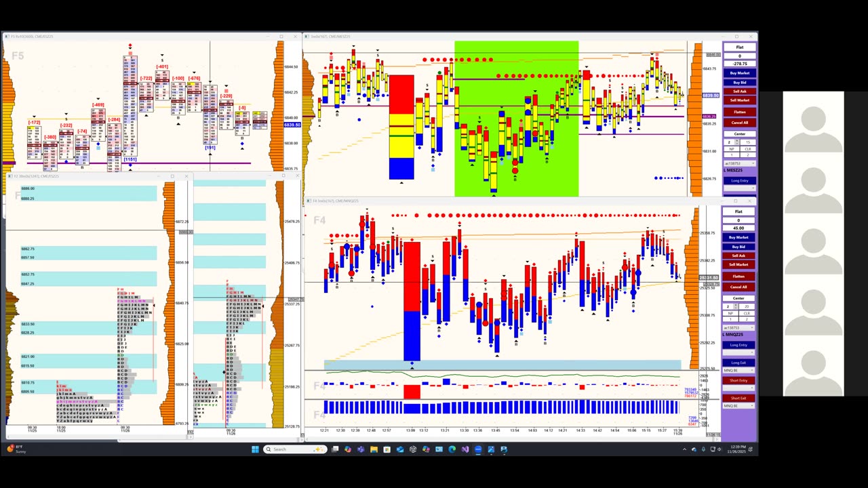
Task: Open clock showing 12:39 PM
Action: pos(736,449)
